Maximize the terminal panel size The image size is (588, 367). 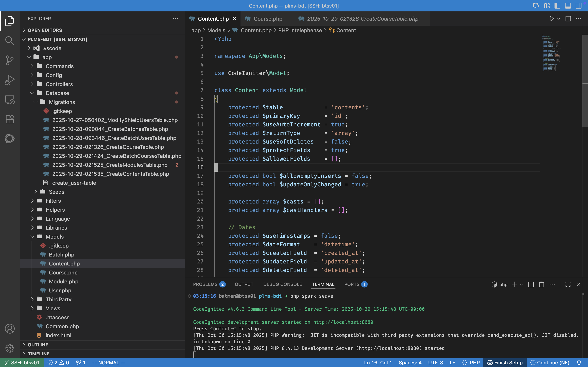(568, 284)
